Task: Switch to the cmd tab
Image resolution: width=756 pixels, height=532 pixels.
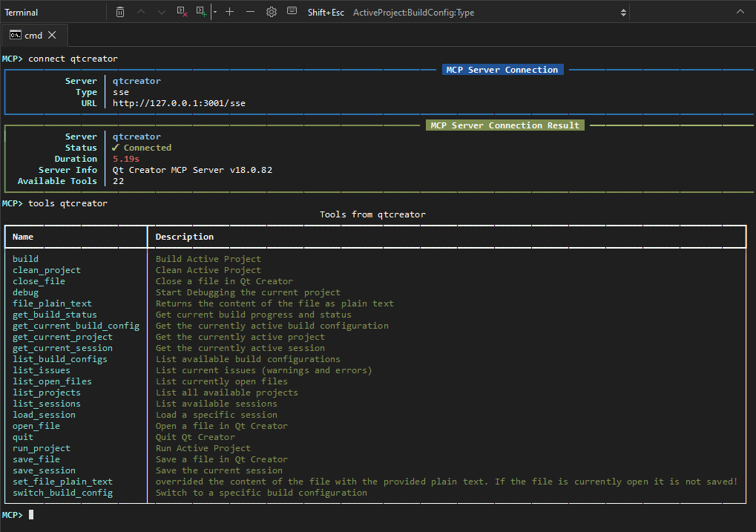Action: point(33,34)
